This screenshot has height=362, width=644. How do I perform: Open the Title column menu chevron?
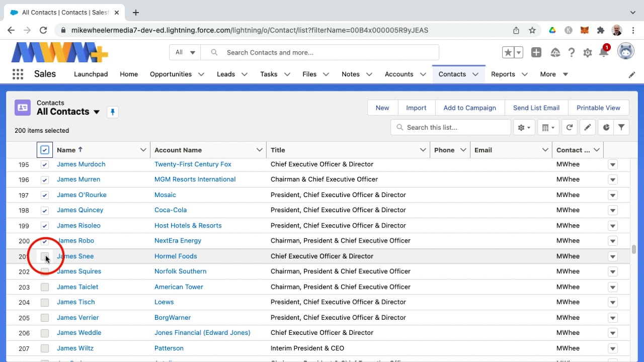click(423, 150)
